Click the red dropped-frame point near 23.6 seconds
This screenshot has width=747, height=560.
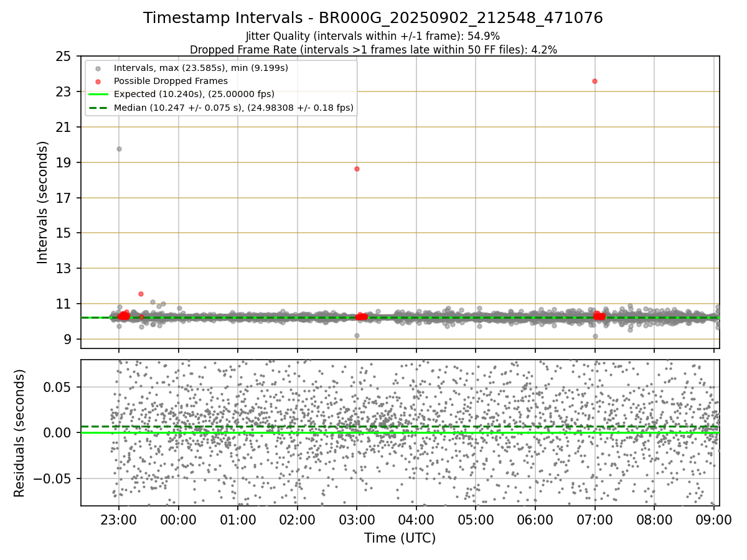coord(594,81)
